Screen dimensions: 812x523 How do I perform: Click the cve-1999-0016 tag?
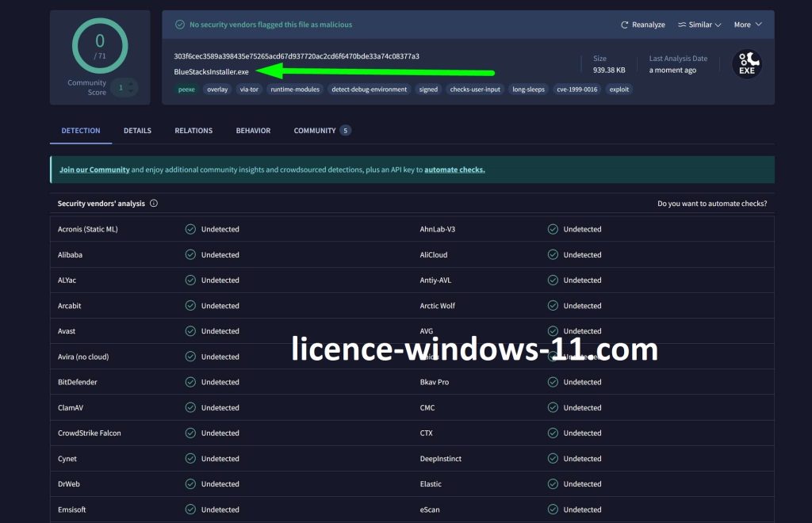(x=576, y=90)
